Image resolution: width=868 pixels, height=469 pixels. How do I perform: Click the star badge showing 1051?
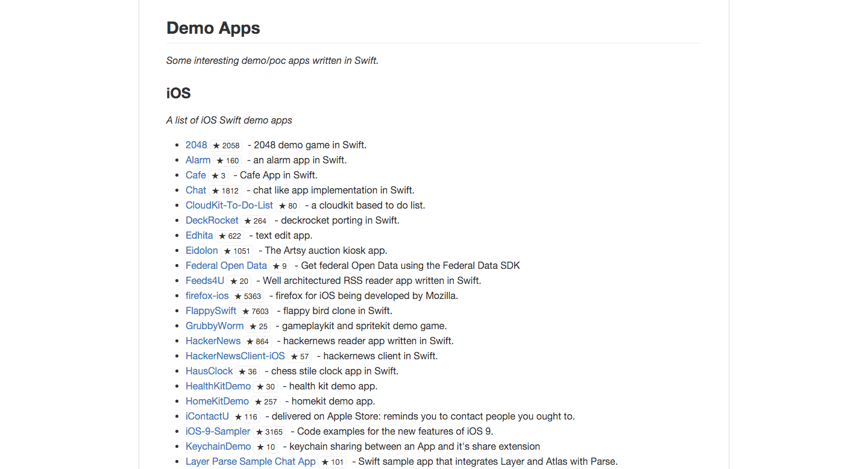(237, 251)
